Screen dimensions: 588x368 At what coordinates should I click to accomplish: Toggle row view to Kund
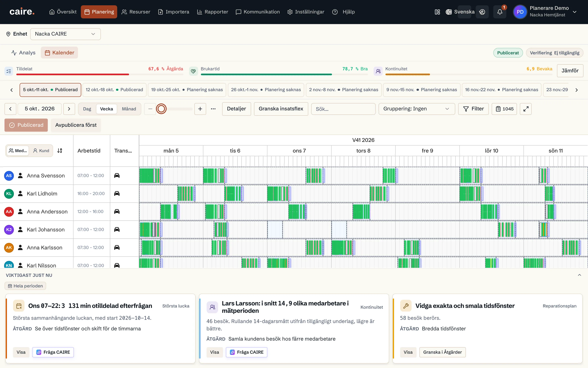pos(41,151)
